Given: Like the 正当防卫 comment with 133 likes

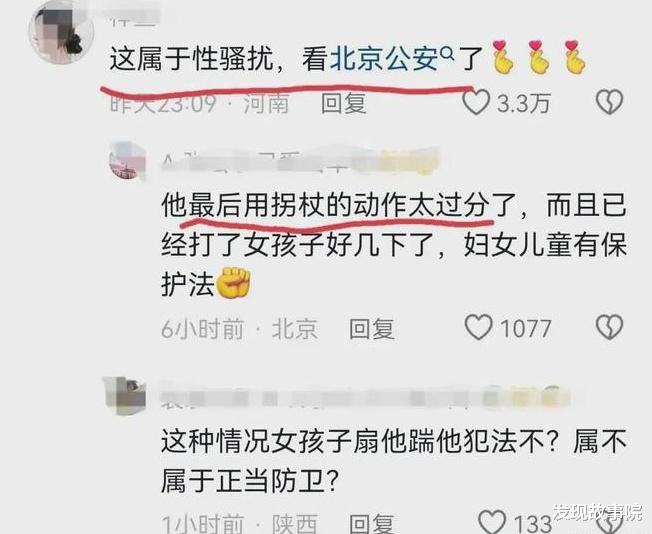Looking at the screenshot, I should [492, 522].
